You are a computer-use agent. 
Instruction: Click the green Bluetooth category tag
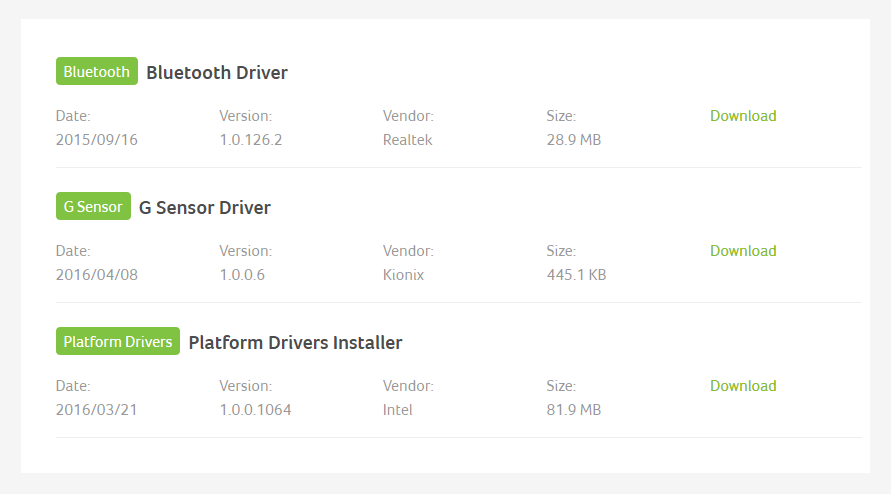(97, 71)
